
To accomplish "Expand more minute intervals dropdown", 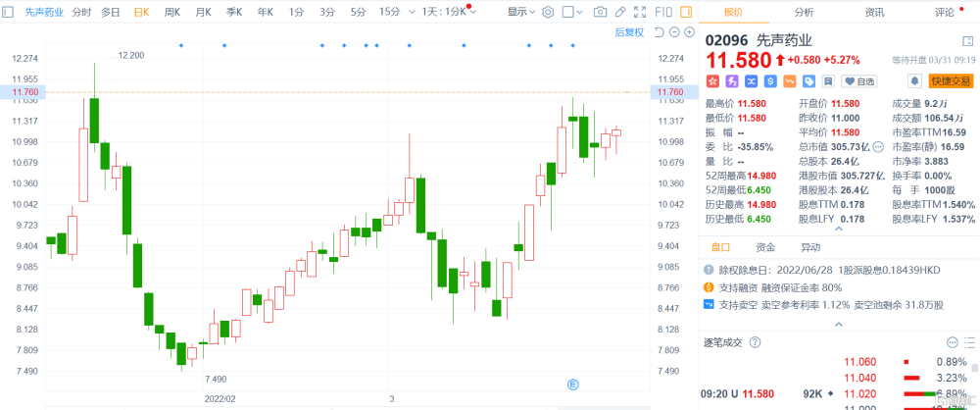I will click(412, 12).
